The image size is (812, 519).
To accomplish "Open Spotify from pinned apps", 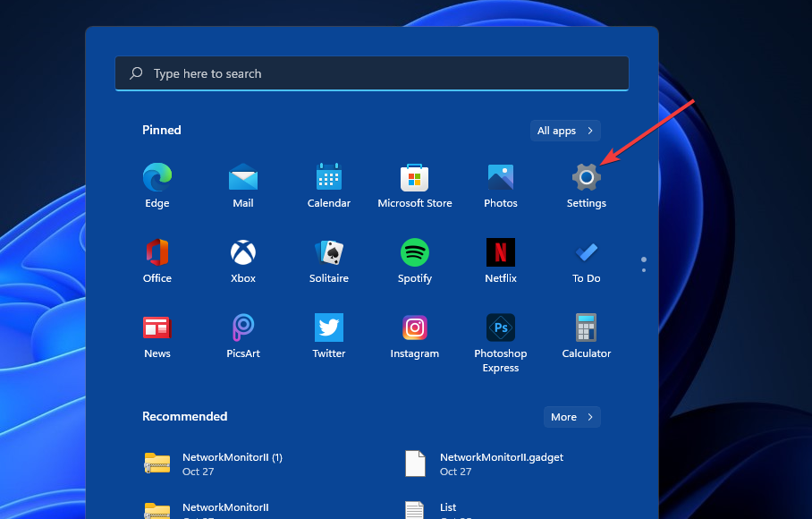I will (414, 260).
